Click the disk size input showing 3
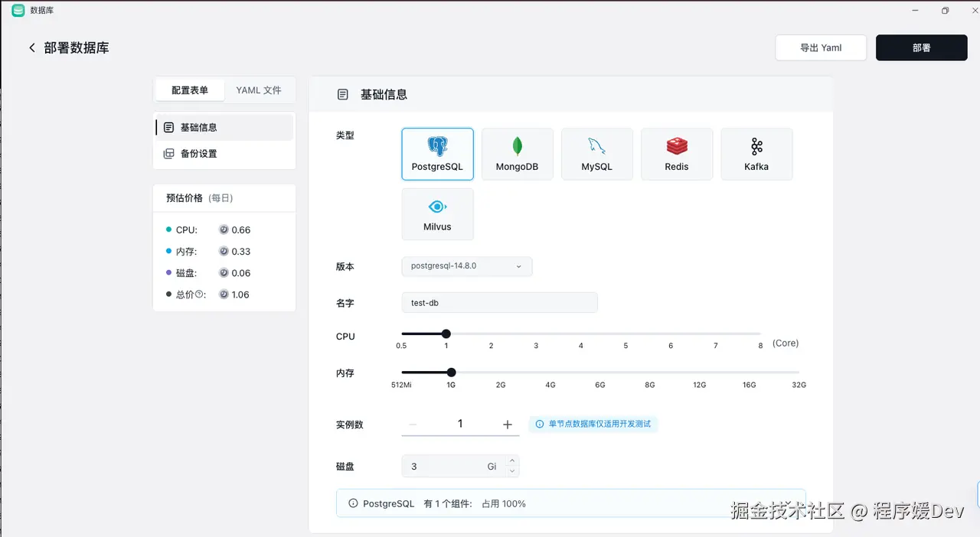 pos(452,466)
